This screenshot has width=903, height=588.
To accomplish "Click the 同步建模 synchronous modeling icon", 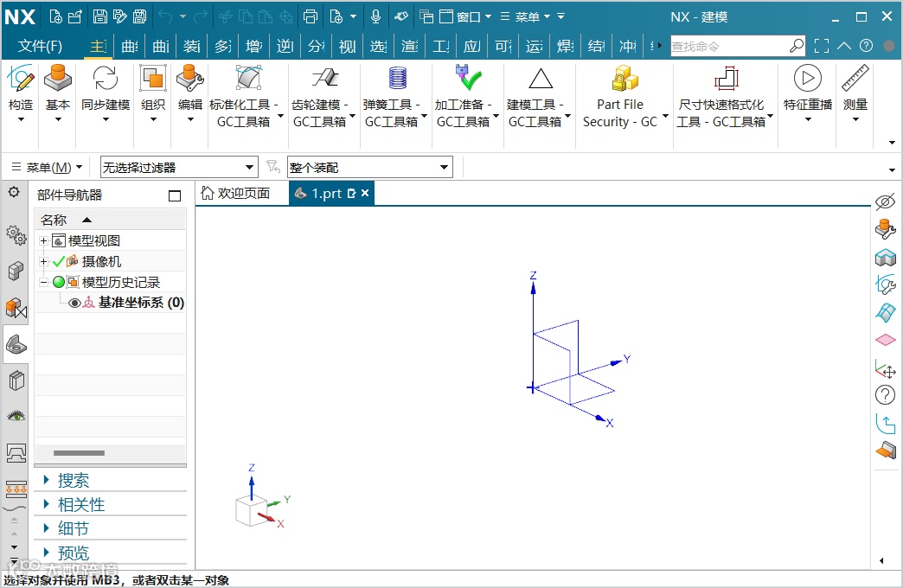I will [x=106, y=79].
